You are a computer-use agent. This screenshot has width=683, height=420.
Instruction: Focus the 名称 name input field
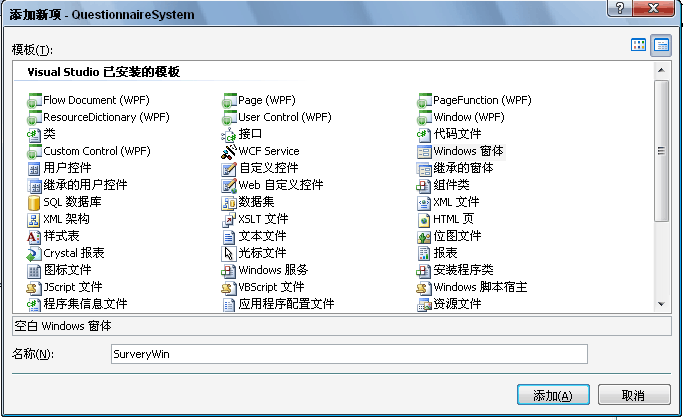(x=349, y=354)
